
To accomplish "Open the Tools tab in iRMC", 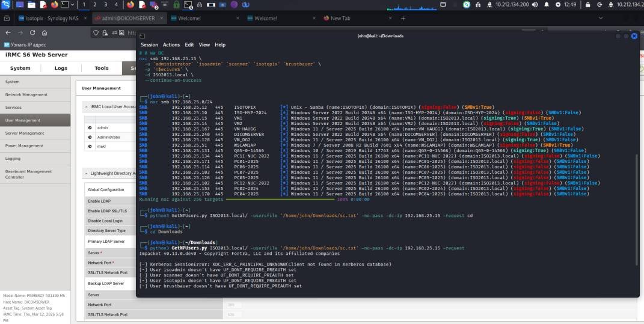I will pyautogui.click(x=102, y=68).
